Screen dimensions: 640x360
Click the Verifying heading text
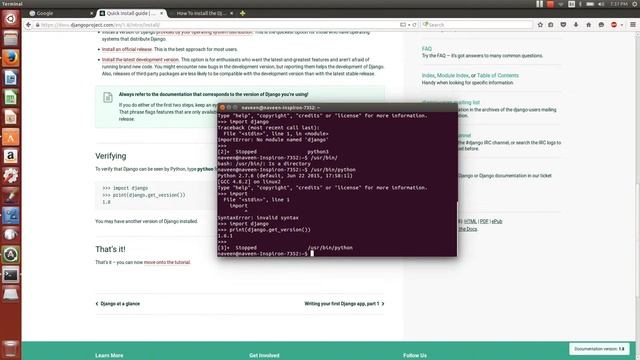(x=111, y=156)
